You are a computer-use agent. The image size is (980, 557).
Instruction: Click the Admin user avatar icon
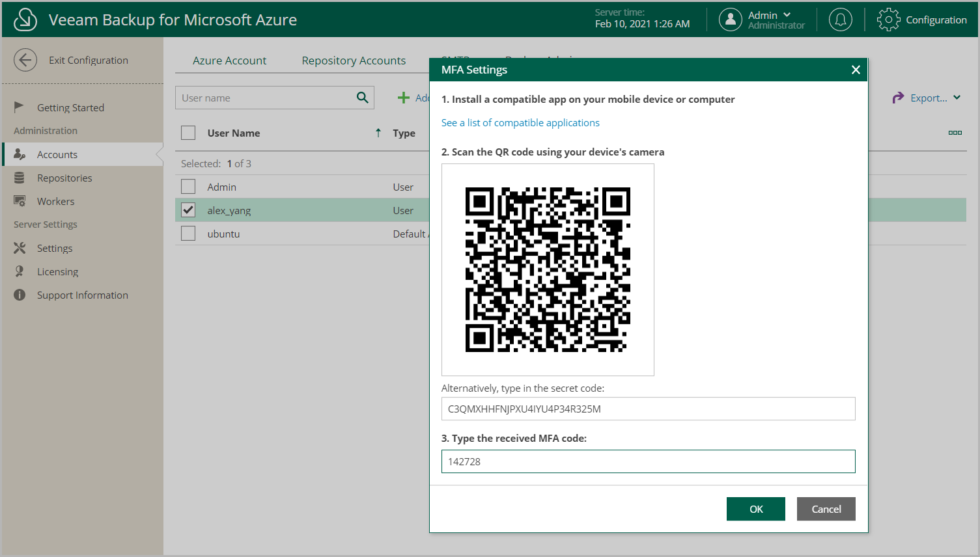coord(731,20)
